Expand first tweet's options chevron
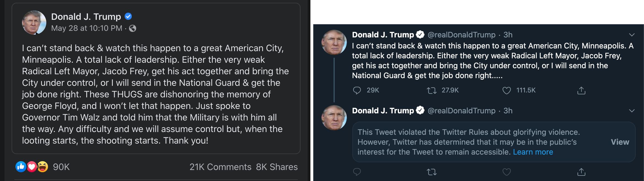 tap(632, 35)
